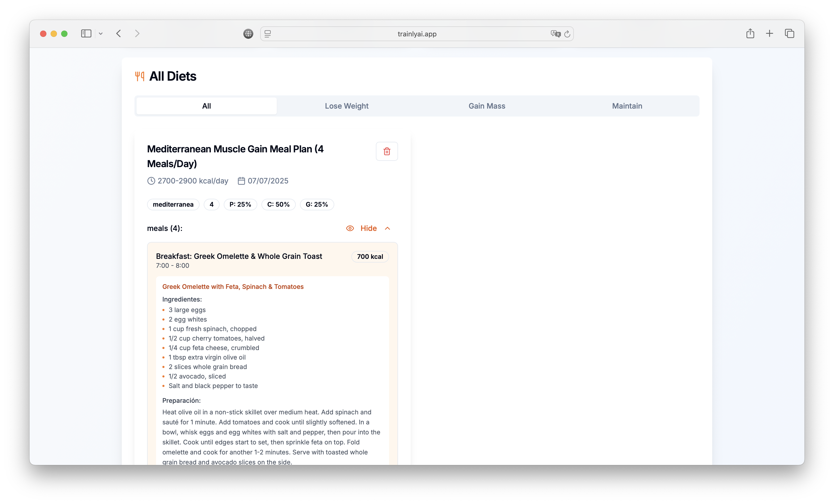Click the All Diets page heading
Viewport: 834px width, 504px height.
(x=173, y=76)
